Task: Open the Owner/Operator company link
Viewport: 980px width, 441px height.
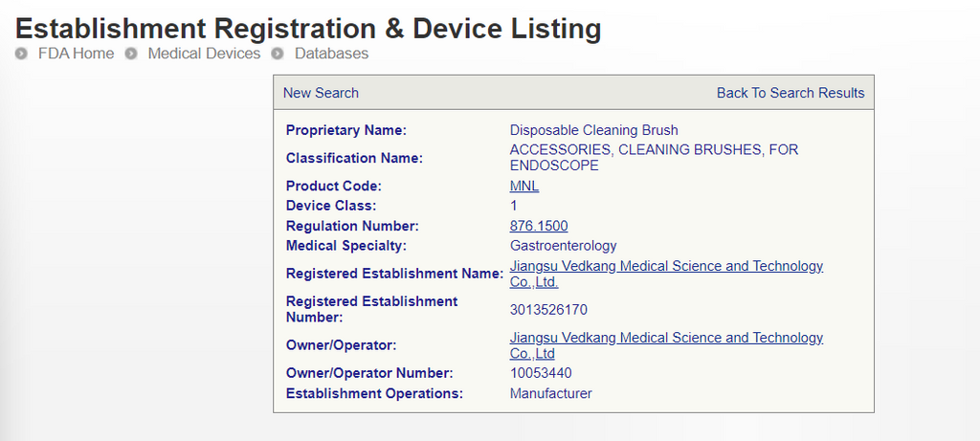Action: [665, 338]
